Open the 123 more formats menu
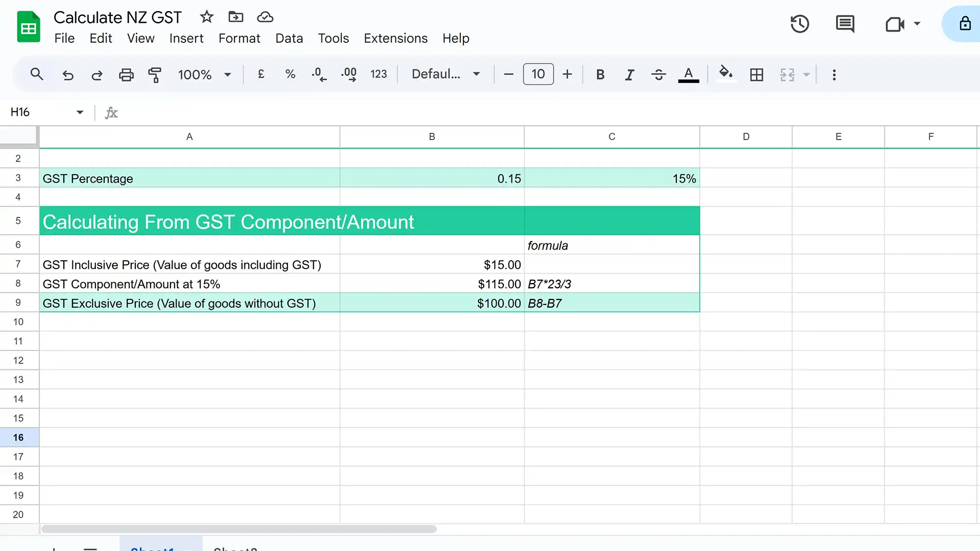The height and width of the screenshot is (551, 980). 379,74
